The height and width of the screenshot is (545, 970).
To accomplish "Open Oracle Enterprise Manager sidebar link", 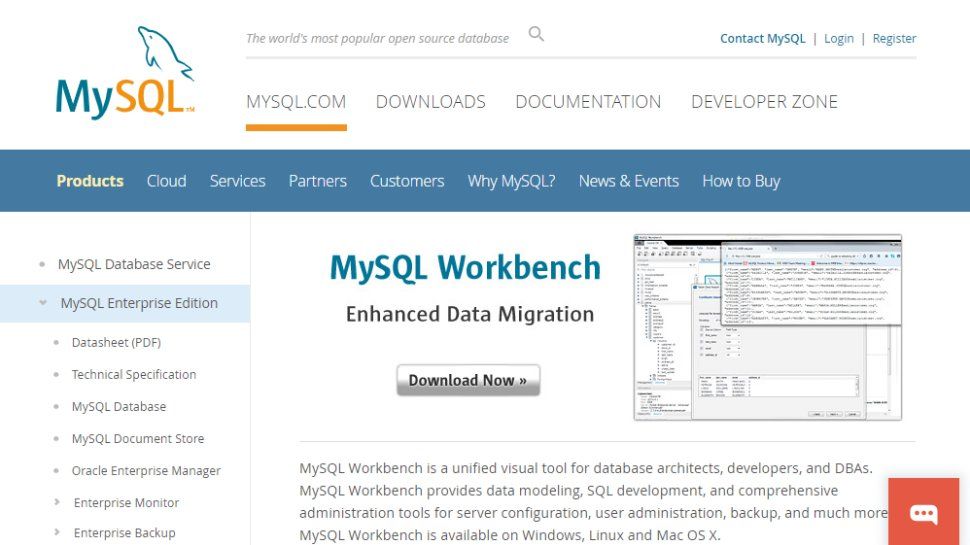I will [146, 471].
